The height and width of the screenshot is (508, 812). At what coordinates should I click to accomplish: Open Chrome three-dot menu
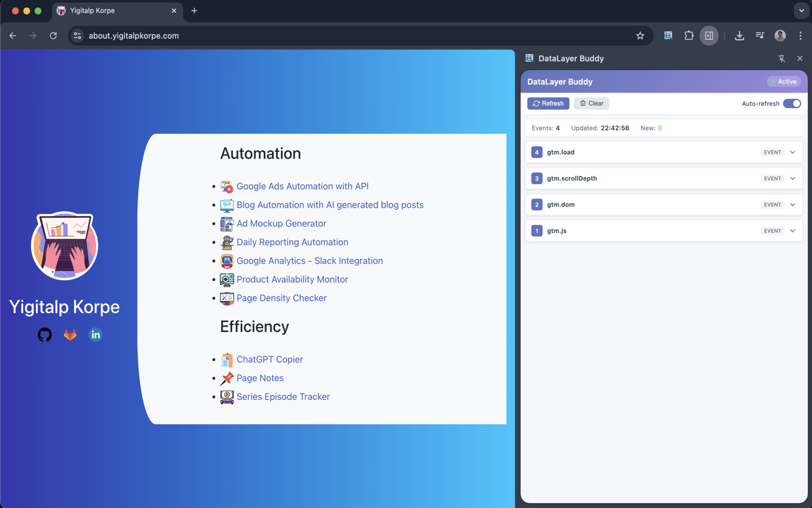click(x=801, y=36)
